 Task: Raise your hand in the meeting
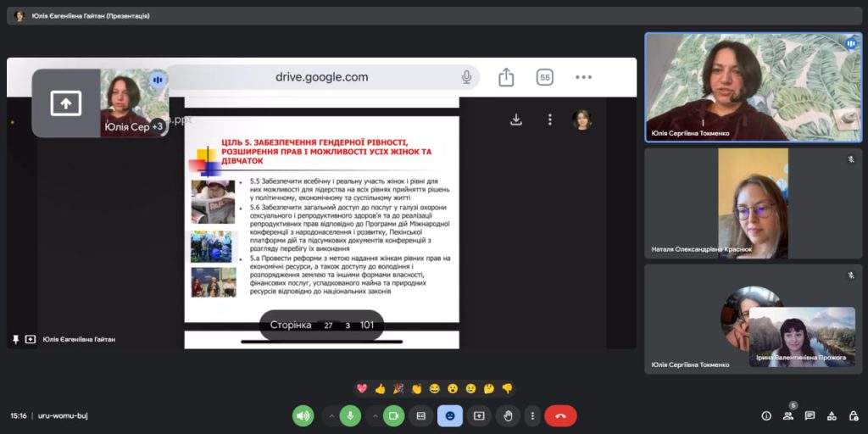pyautogui.click(x=508, y=416)
